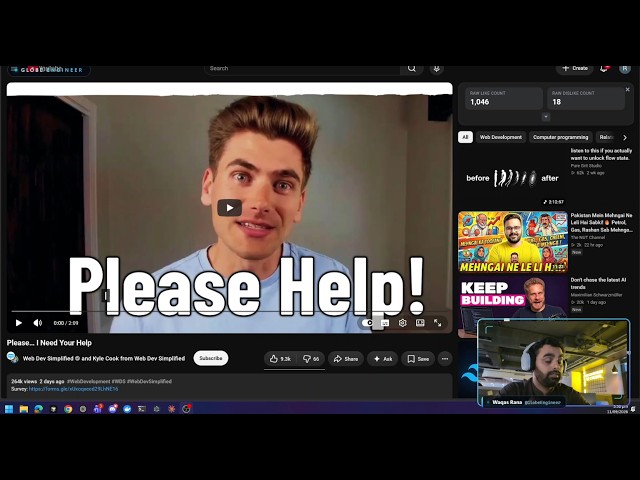Image resolution: width=640 pixels, height=480 pixels.
Task: Open the Web Dev Simplified channel avatar
Action: [x=13, y=358]
